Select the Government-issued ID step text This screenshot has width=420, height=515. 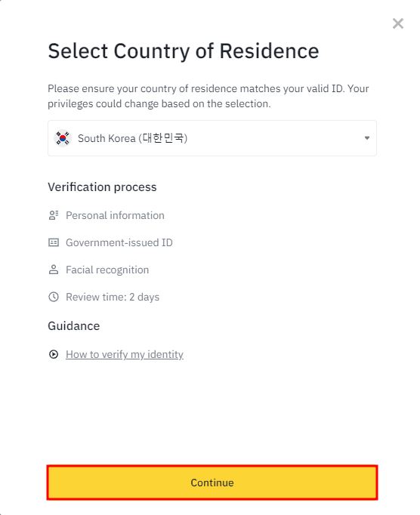119,242
